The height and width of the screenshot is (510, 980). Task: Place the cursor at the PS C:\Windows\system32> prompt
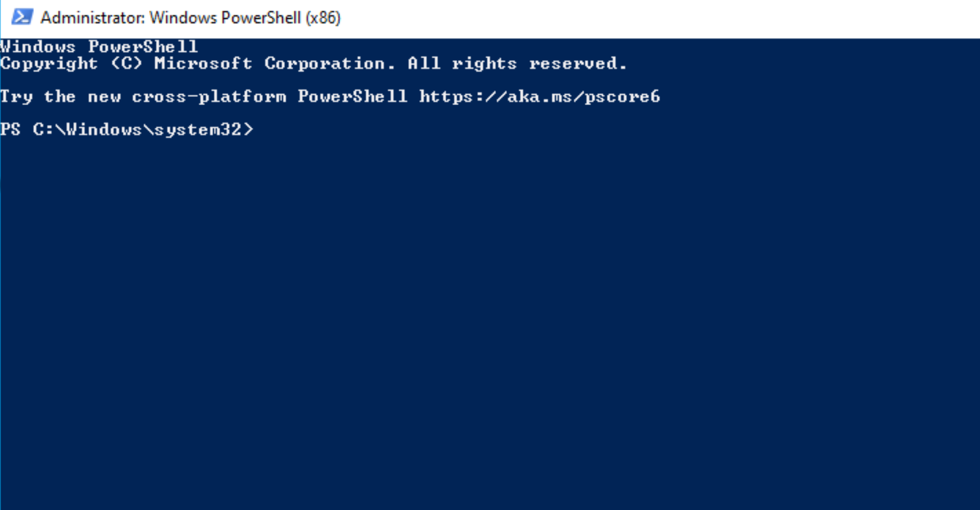(x=125, y=129)
